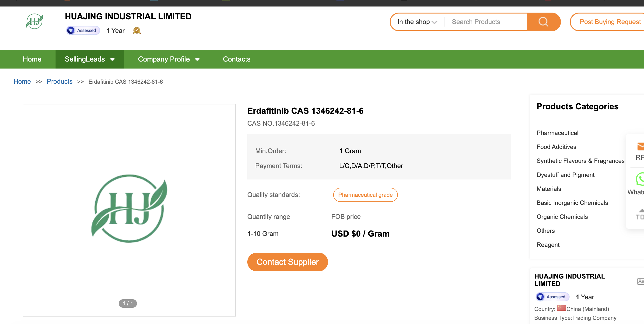Follow the Products breadcrumb link
Image resolution: width=644 pixels, height=324 pixels.
pos(59,81)
